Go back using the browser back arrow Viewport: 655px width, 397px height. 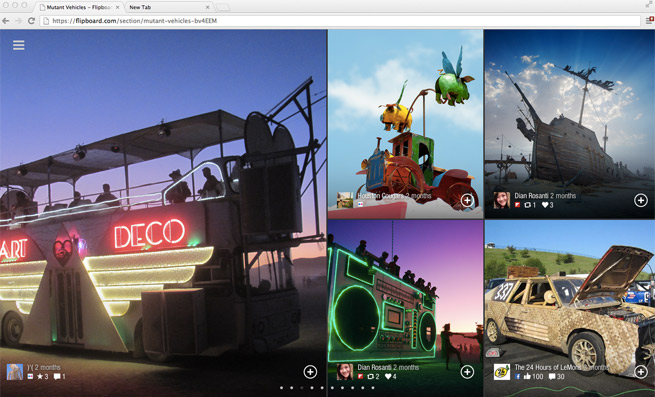(6, 20)
